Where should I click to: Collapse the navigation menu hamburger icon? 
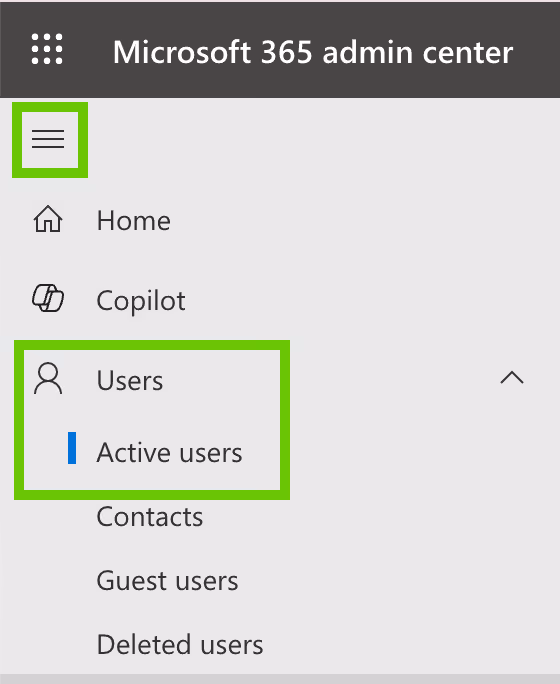coord(48,139)
